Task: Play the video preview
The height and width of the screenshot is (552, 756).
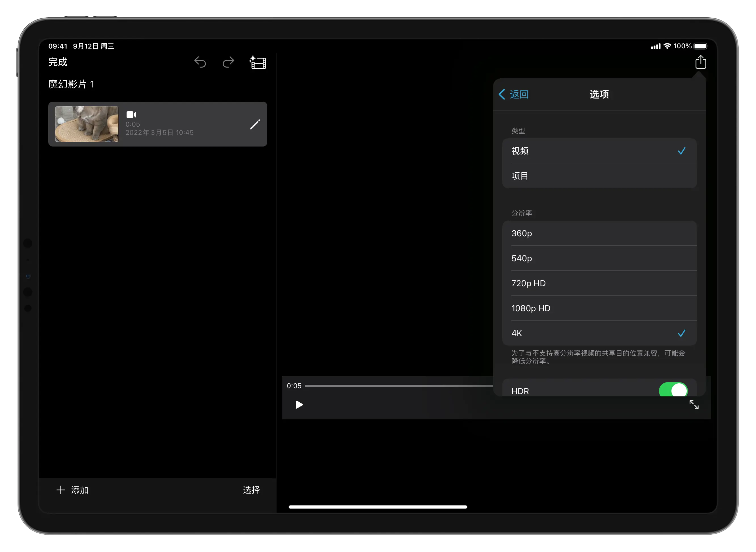Action: pyautogui.click(x=299, y=405)
